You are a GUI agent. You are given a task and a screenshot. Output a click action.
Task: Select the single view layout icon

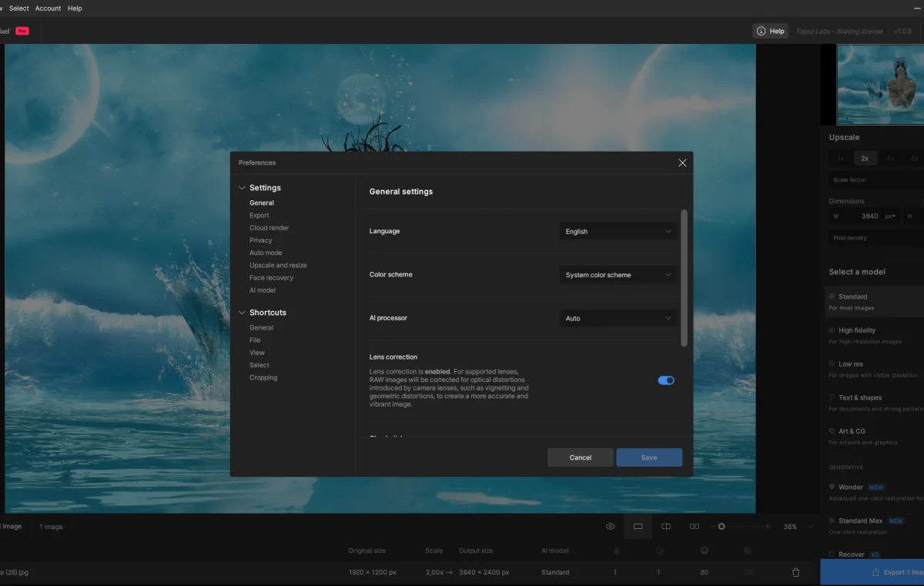pos(638,527)
